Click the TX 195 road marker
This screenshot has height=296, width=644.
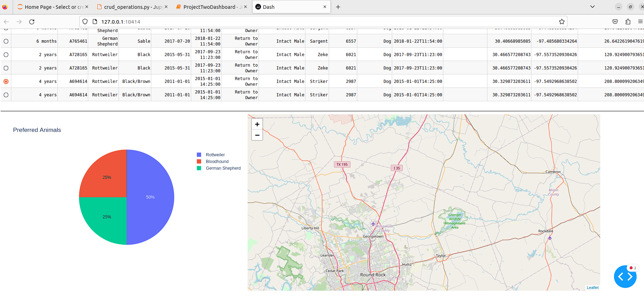pyautogui.click(x=342, y=164)
